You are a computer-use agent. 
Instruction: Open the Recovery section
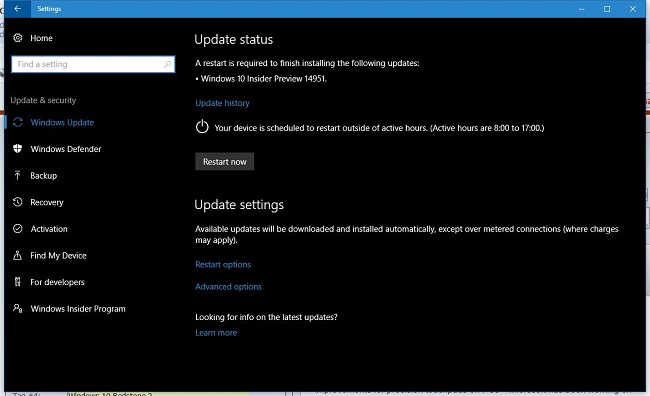click(47, 202)
